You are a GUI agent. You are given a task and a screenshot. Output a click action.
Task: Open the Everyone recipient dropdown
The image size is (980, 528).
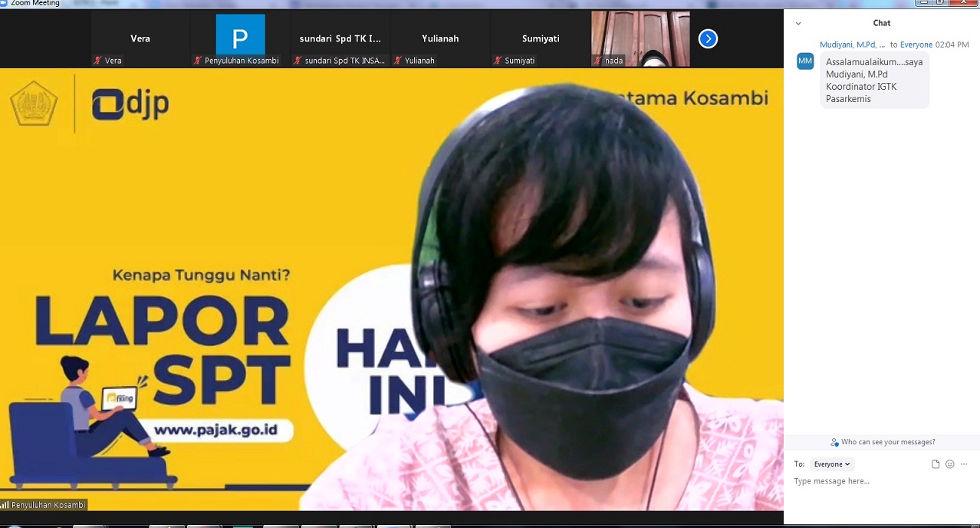(831, 464)
